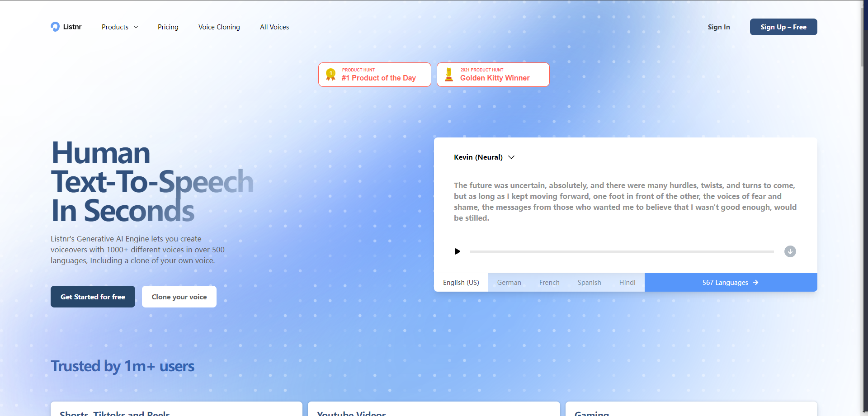
Task: Click the Listnr logo icon
Action: 55,27
